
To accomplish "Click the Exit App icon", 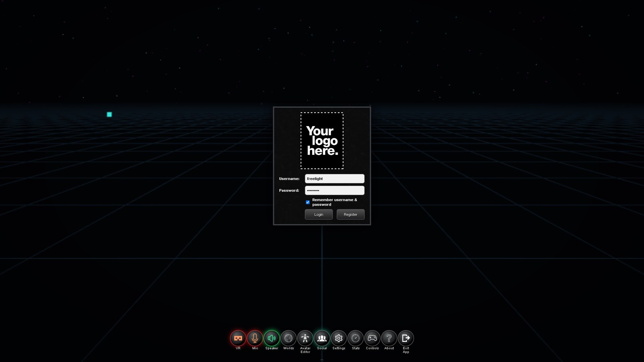I will tap(406, 338).
